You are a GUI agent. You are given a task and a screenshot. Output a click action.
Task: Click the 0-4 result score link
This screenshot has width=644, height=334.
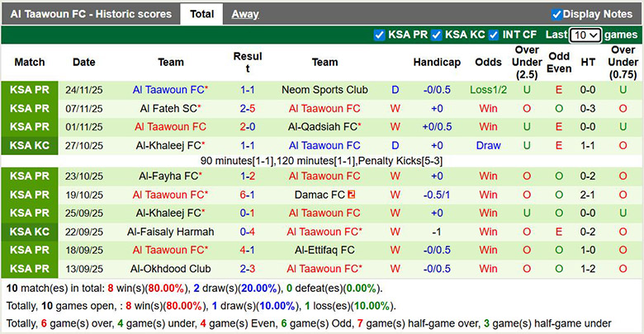coord(247,232)
